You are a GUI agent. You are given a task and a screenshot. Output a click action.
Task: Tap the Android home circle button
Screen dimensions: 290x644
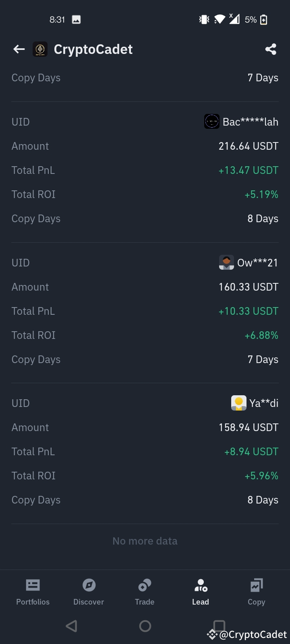(145, 626)
